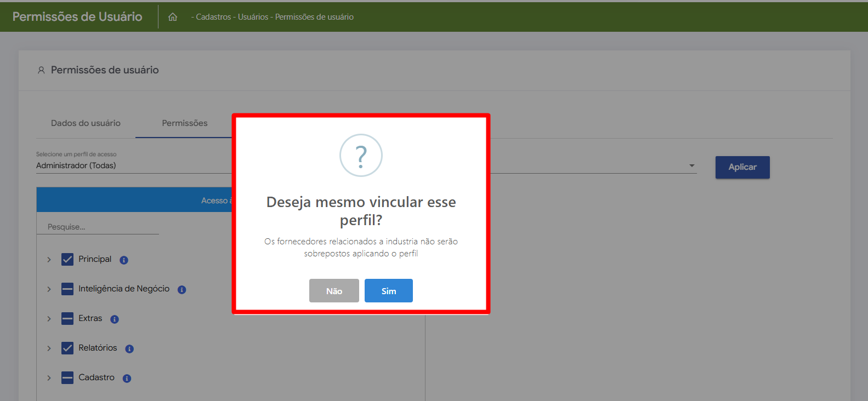Toggle the Extras checkbox

point(67,319)
